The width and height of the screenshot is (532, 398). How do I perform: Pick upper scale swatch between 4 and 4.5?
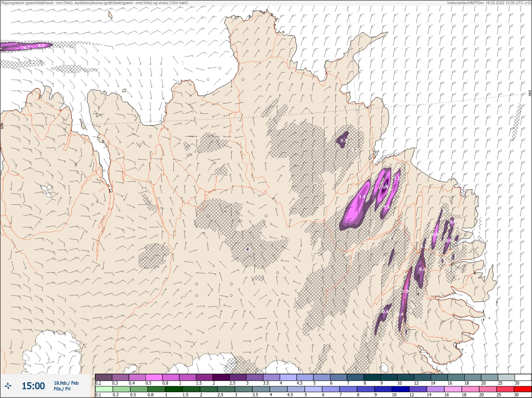tap(288, 377)
